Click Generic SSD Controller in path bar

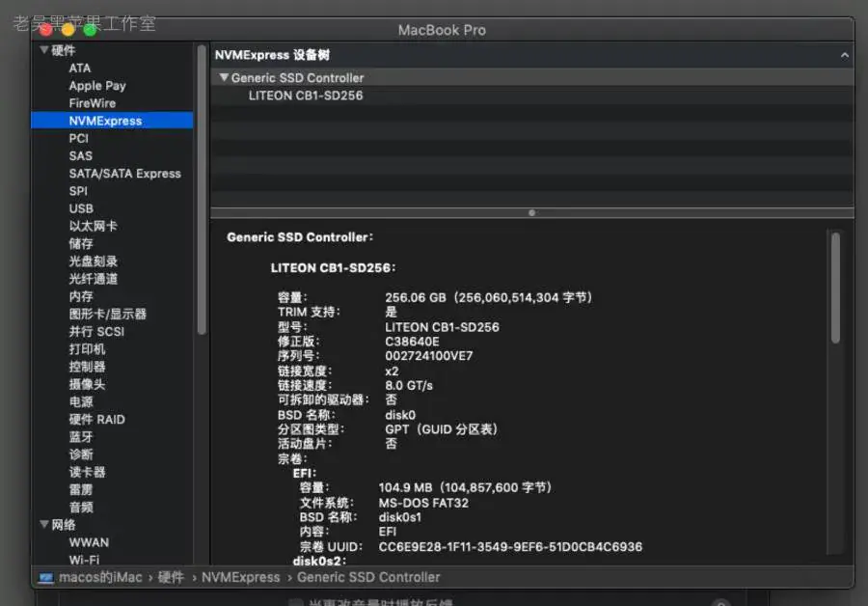368,577
